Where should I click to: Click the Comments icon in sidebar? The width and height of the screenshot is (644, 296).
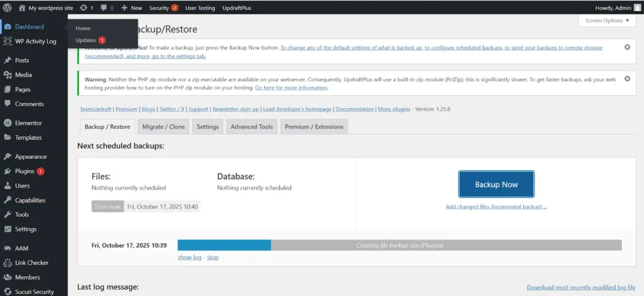(8, 104)
